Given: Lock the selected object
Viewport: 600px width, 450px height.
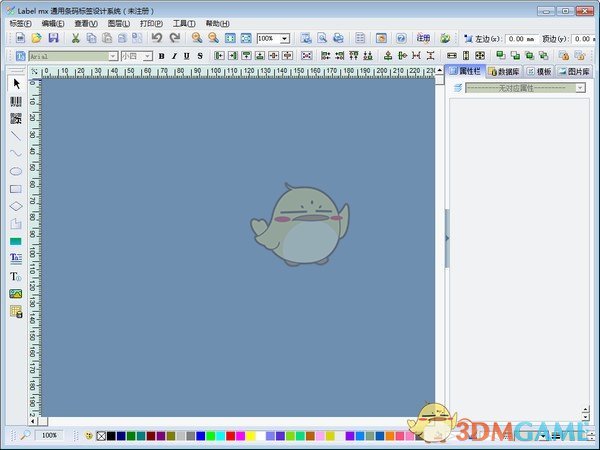Looking at the screenshot, I should click(x=563, y=56).
